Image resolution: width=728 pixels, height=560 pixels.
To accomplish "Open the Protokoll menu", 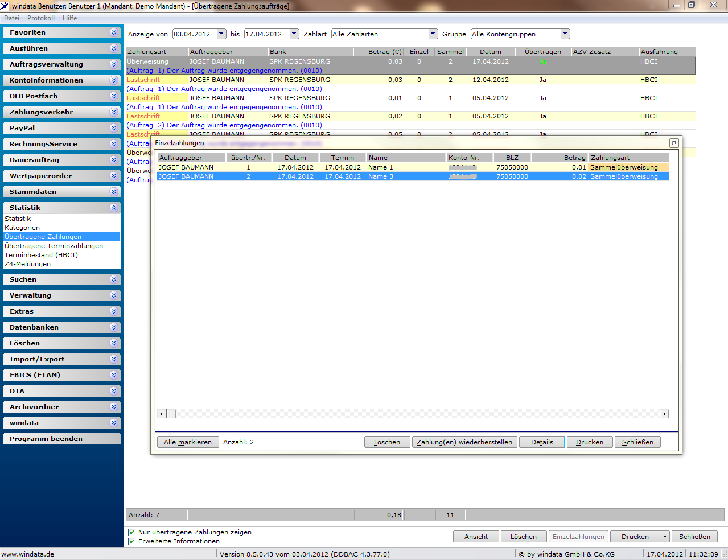I will (x=41, y=18).
